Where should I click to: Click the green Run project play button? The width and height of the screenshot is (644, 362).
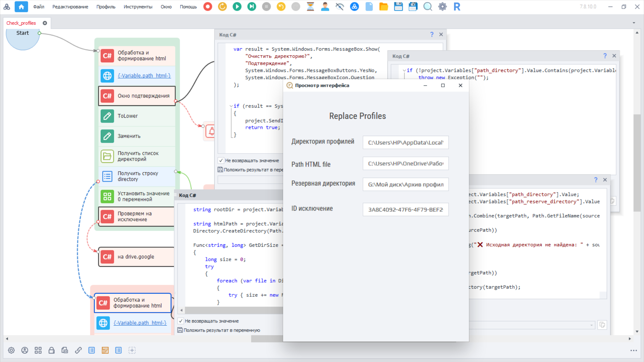(x=237, y=6)
